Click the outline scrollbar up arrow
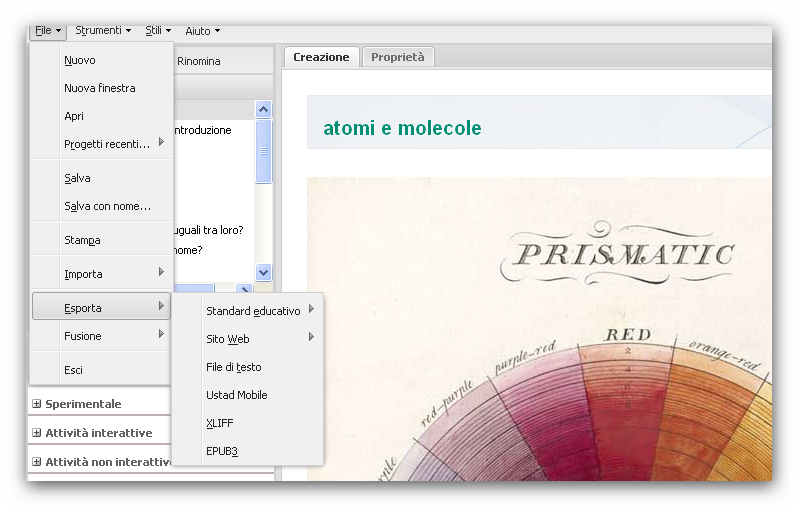Image resolution: width=798 pixels, height=507 pixels. tap(263, 109)
